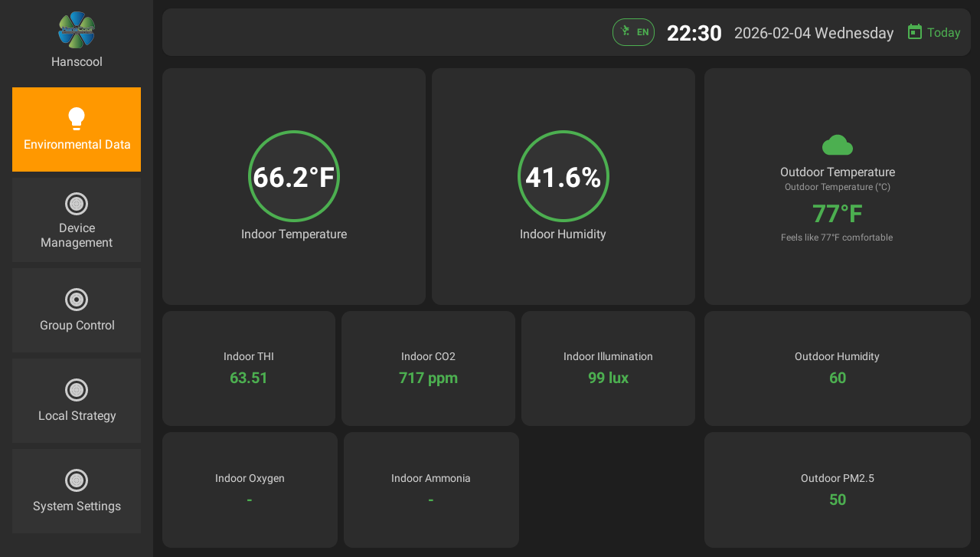Click the dash value under Indoor Ammonia
Image resolution: width=980 pixels, height=557 pixels.
[431, 500]
